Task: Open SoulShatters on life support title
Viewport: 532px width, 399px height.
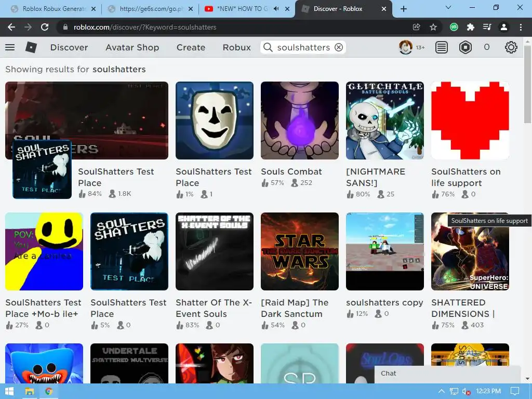Action: [x=466, y=177]
